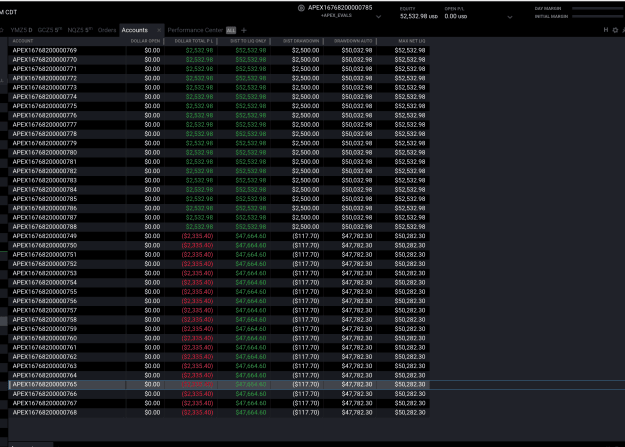
Task: Select account row APEX16768200000758
Action: click(219, 320)
